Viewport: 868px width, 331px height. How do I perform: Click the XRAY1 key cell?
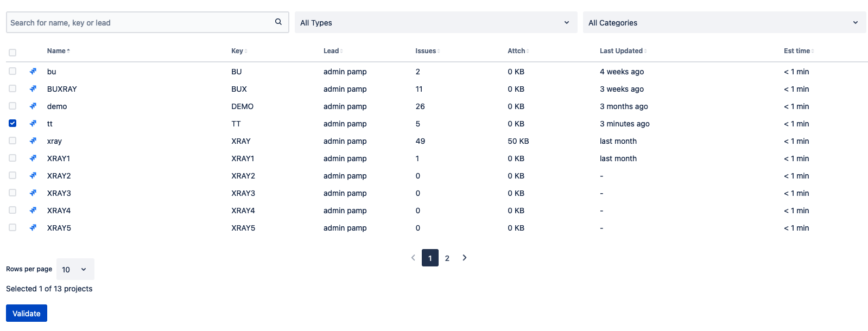(x=243, y=158)
